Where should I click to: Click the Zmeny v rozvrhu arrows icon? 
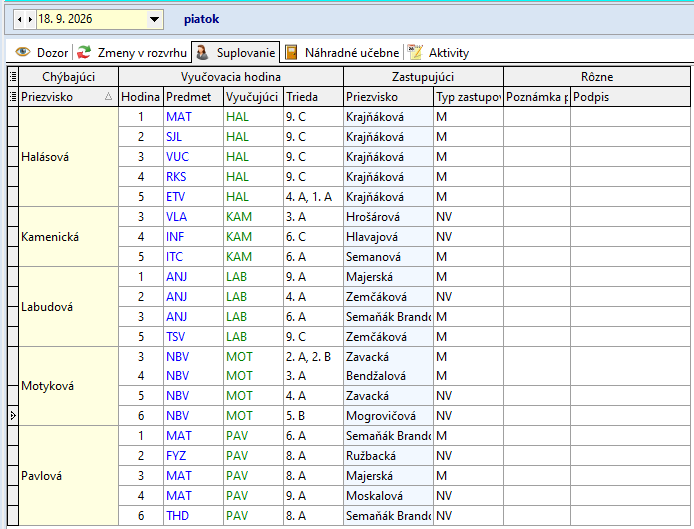coord(84,52)
